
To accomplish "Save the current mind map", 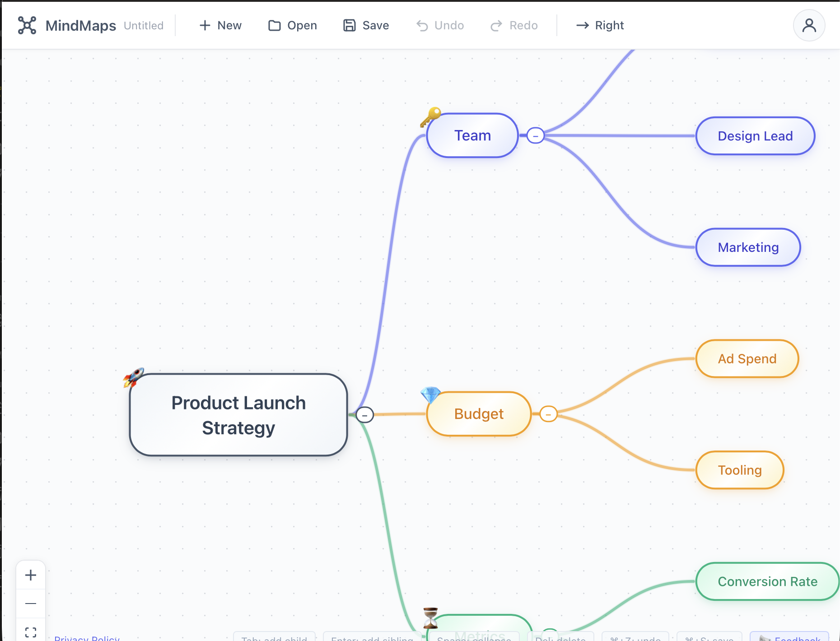I will 366,25.
